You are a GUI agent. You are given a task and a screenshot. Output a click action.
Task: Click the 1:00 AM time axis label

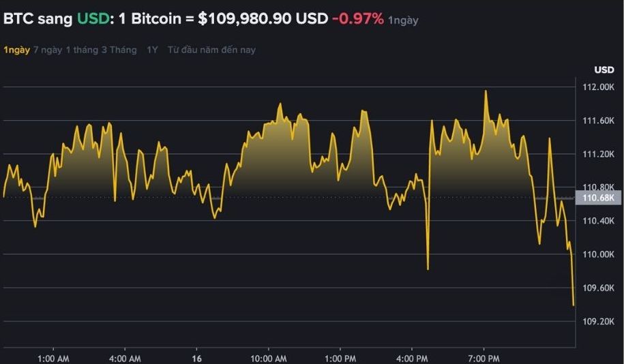[53, 358]
